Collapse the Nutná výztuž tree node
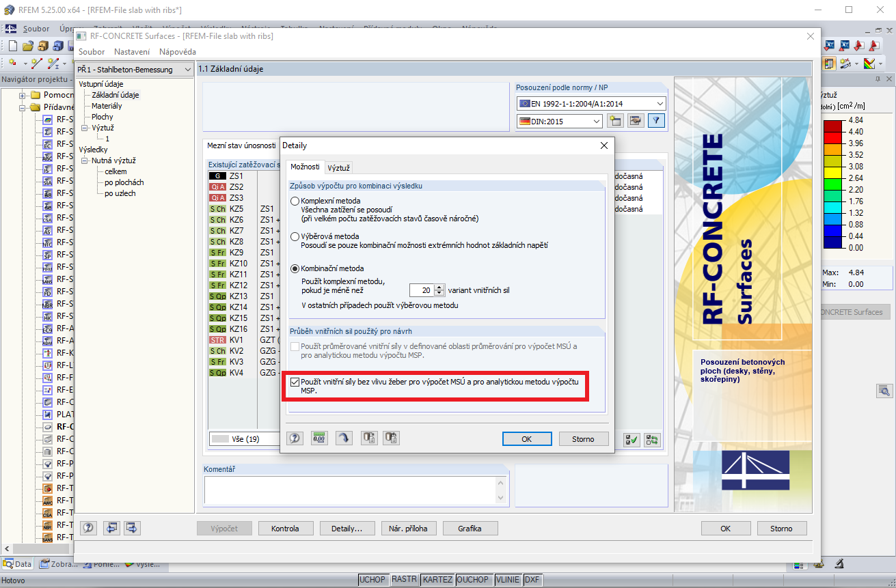Viewport: 896px width, 588px height. (85, 160)
